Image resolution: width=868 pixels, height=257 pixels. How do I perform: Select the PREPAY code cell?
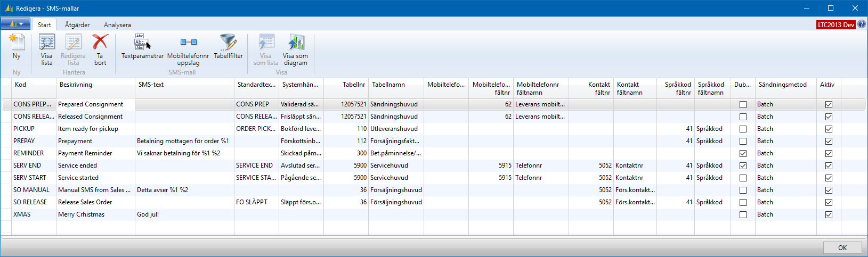point(34,141)
